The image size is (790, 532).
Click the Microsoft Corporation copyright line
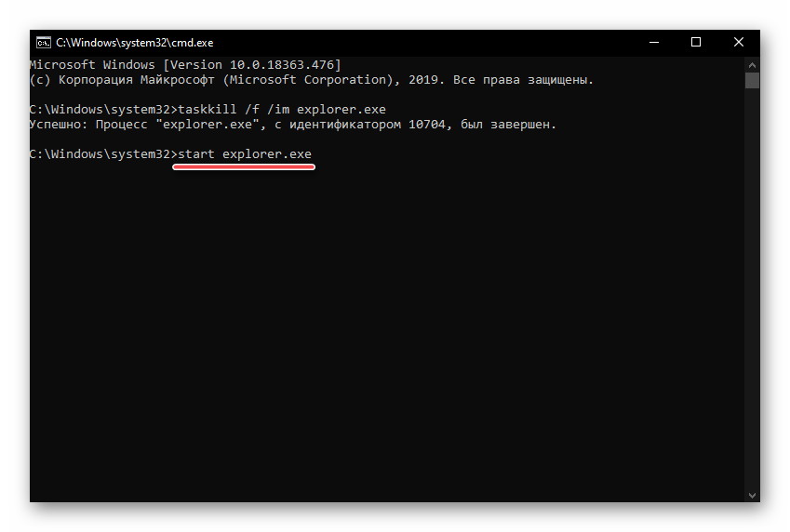click(x=311, y=80)
